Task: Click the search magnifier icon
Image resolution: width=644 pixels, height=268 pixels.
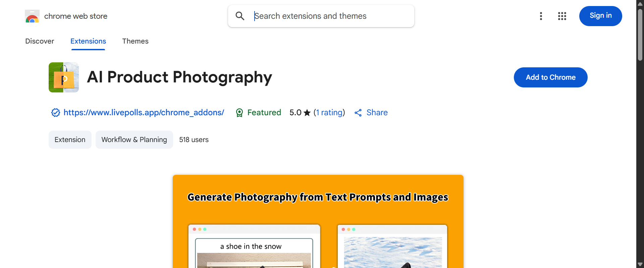Action: point(240,16)
